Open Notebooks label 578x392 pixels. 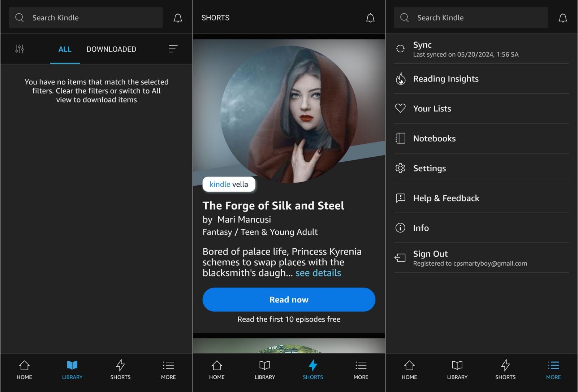(434, 139)
